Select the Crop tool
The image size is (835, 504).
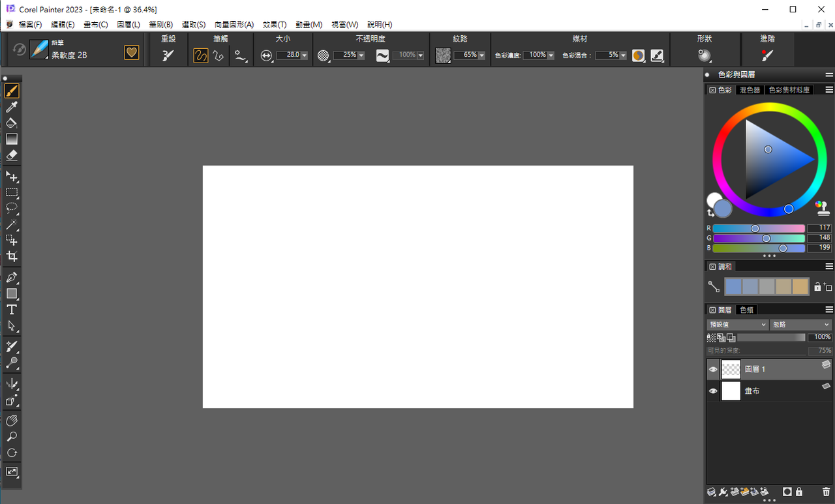click(11, 256)
